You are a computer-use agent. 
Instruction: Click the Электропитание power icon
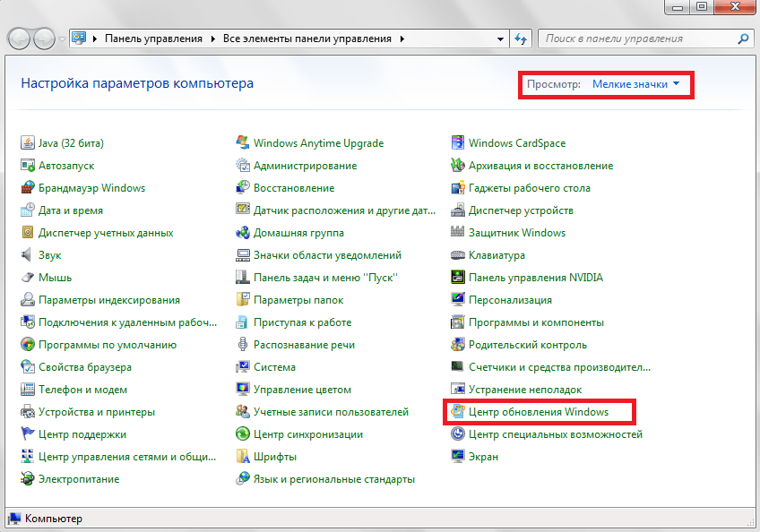28,479
